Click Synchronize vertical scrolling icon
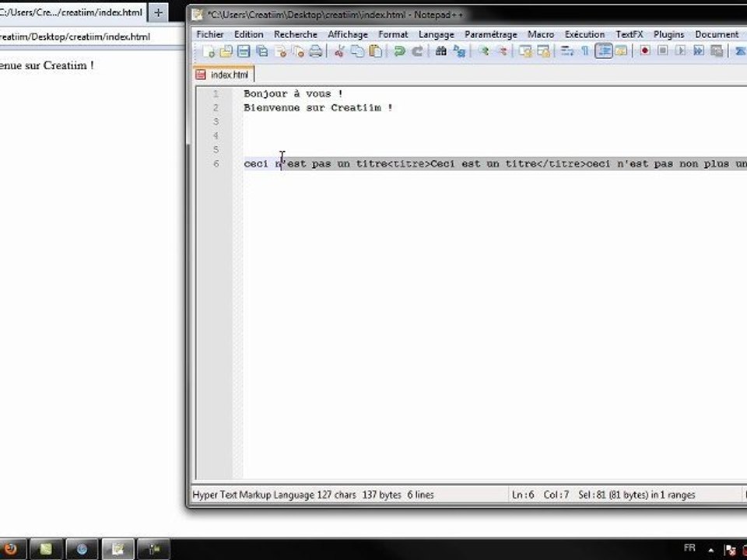747x560 pixels. click(525, 51)
